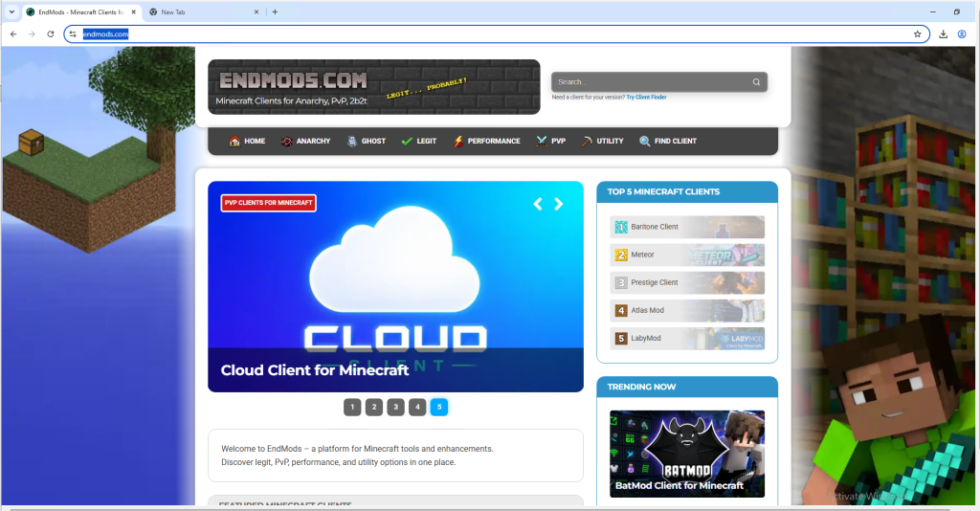This screenshot has width=980, height=511.
Task: Click the ENDMODS.COM logo banner
Action: pyautogui.click(x=374, y=87)
